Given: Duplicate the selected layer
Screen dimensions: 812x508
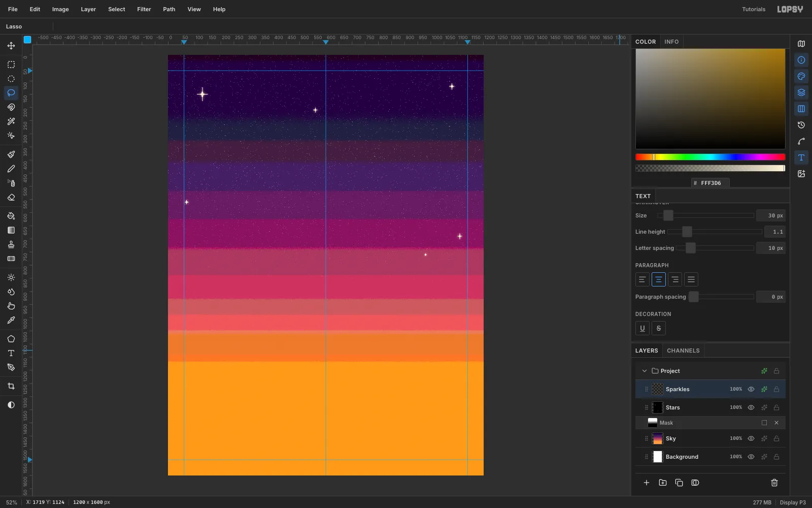Looking at the screenshot, I should [679, 483].
